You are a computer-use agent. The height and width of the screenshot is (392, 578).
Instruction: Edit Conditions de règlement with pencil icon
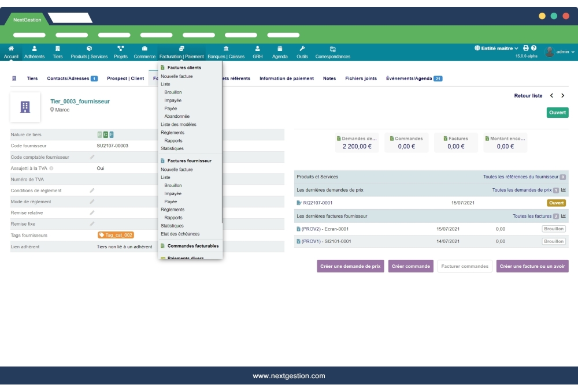click(x=92, y=191)
